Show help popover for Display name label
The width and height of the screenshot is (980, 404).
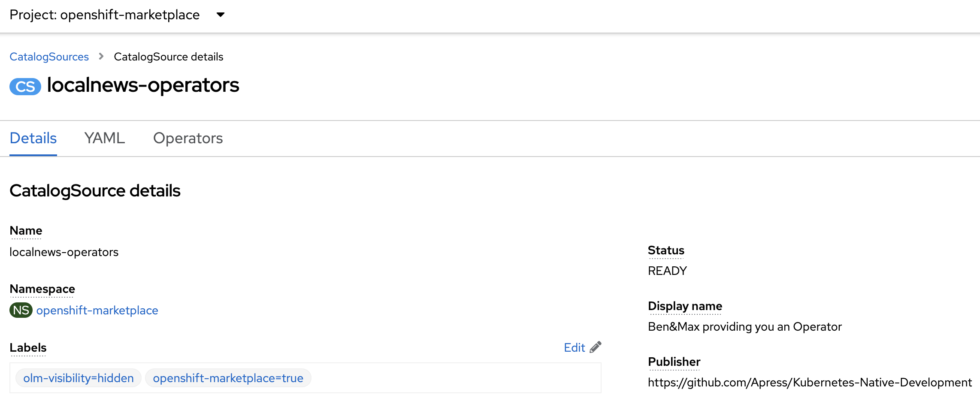(x=685, y=306)
